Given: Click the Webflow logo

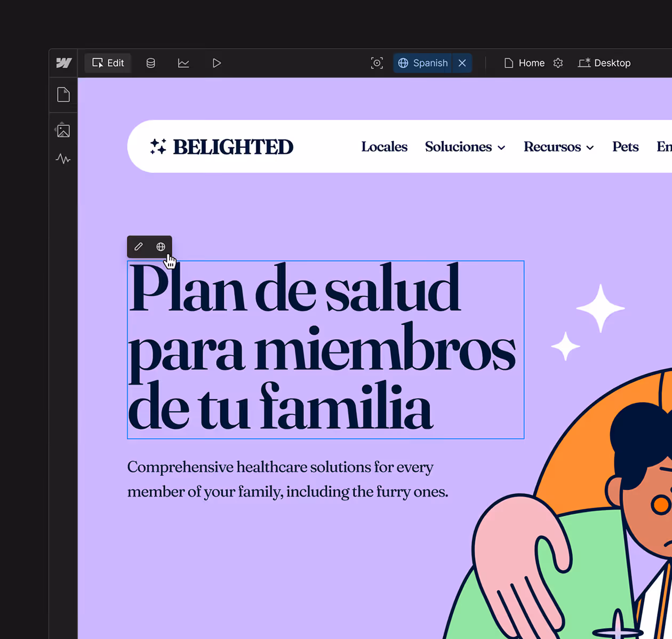Looking at the screenshot, I should (x=63, y=63).
